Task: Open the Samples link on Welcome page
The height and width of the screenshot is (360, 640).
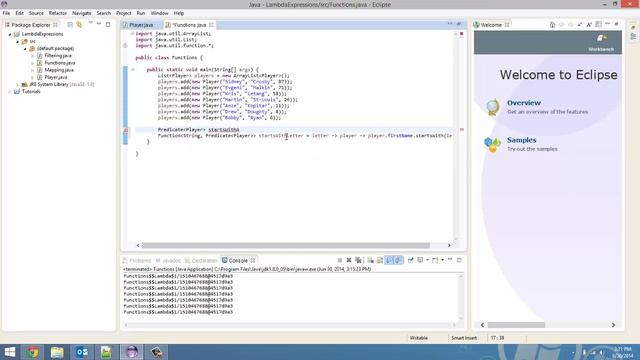Action: (521, 140)
